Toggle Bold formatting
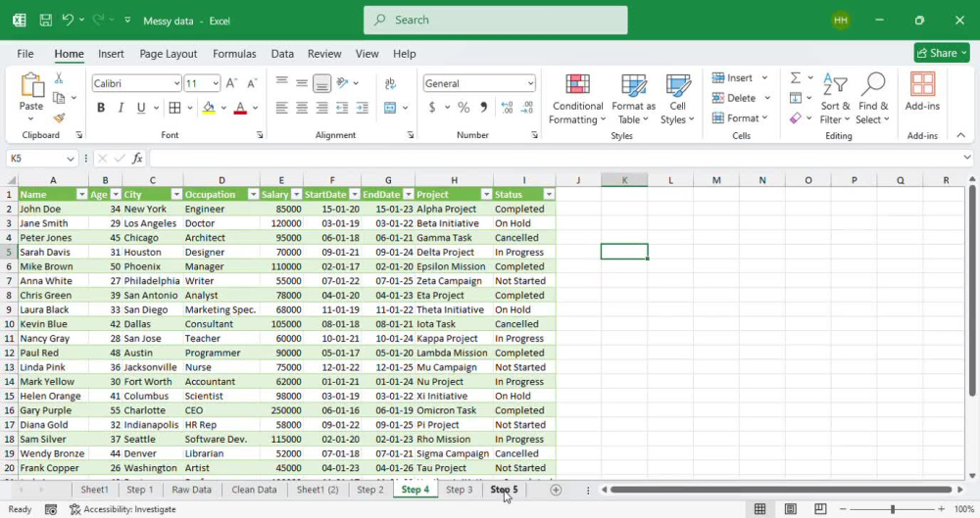This screenshot has width=980, height=518. pyautogui.click(x=101, y=108)
